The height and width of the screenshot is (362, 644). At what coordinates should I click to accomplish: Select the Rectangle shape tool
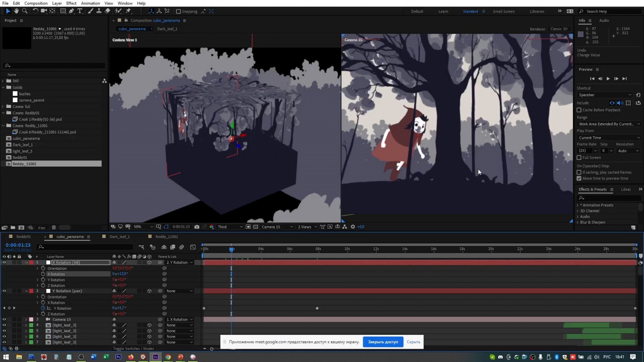[x=63, y=11]
